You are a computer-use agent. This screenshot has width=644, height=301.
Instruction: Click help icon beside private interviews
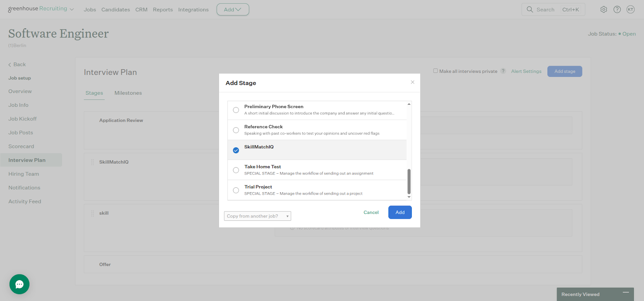click(x=503, y=71)
